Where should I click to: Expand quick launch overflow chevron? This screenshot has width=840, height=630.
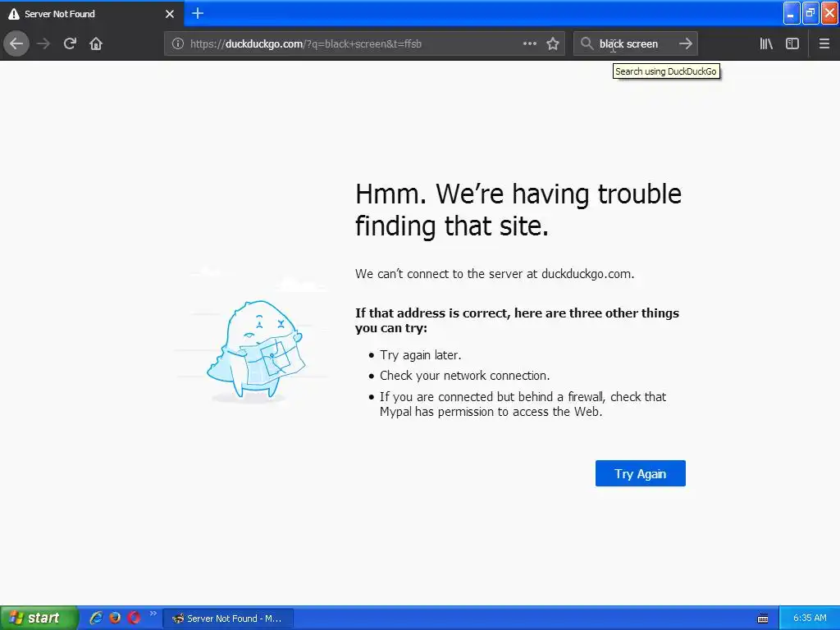(153, 614)
